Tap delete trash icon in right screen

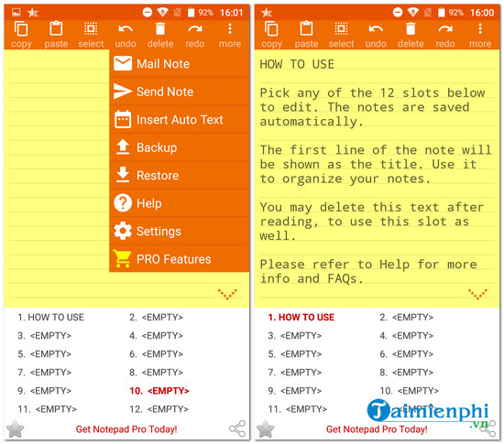[x=411, y=29]
